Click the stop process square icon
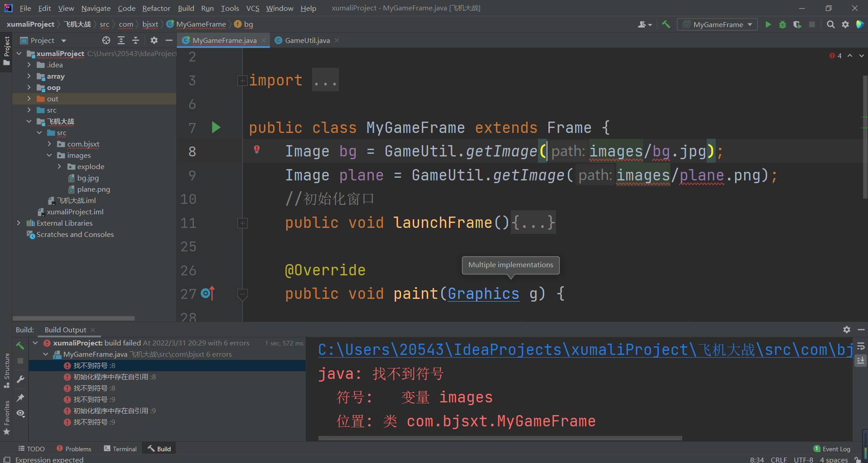This screenshot has height=463, width=868. pyautogui.click(x=812, y=24)
